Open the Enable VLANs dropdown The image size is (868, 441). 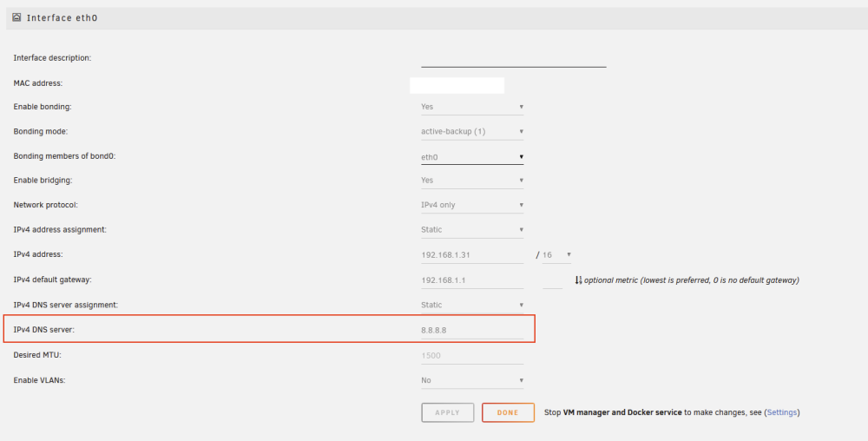click(x=472, y=380)
